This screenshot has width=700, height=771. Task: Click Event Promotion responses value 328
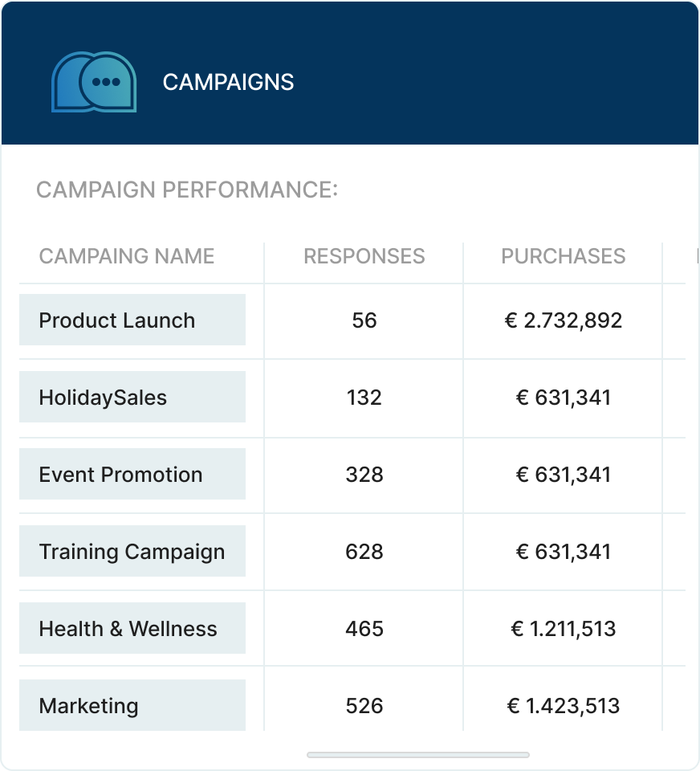click(364, 475)
